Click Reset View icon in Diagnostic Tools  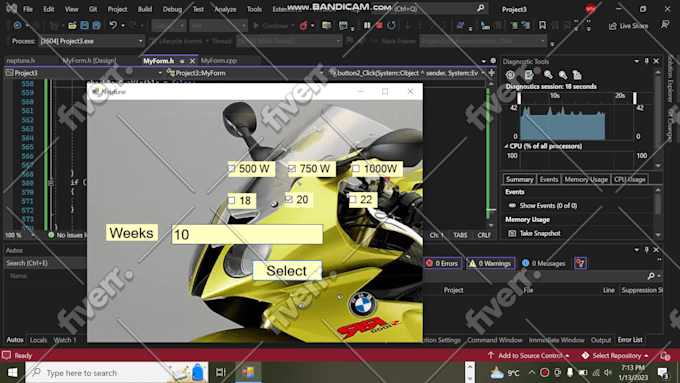point(577,75)
